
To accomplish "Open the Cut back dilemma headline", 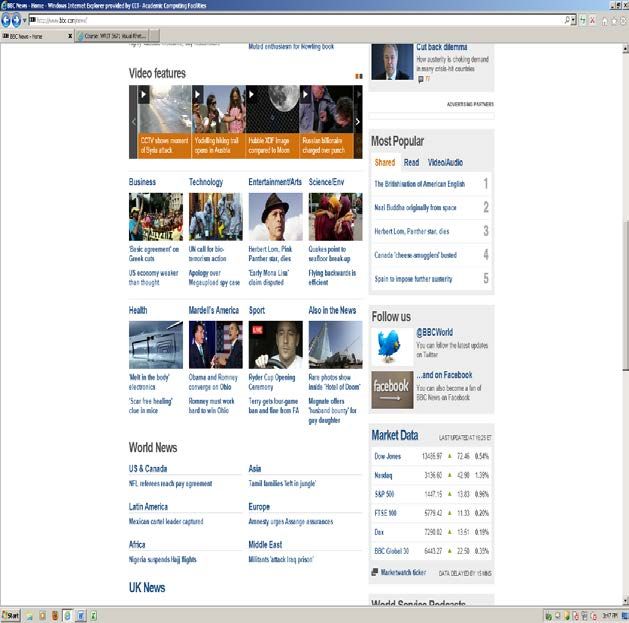I will pyautogui.click(x=442, y=47).
